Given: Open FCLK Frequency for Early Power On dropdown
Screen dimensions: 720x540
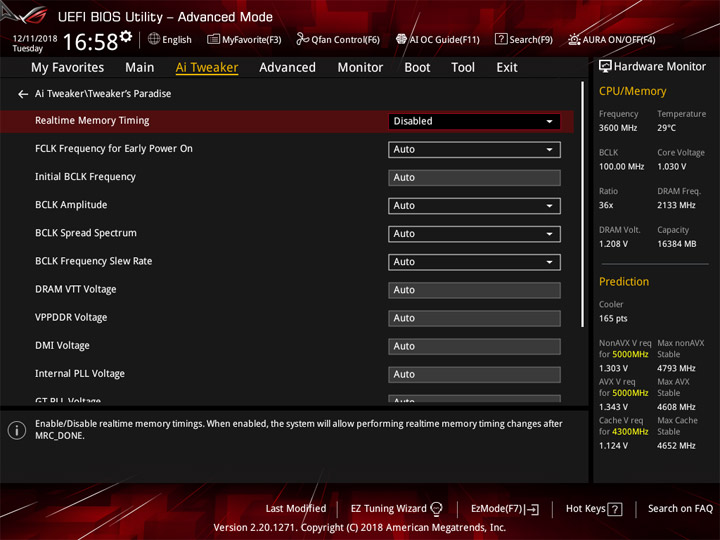Looking at the screenshot, I should [x=474, y=150].
